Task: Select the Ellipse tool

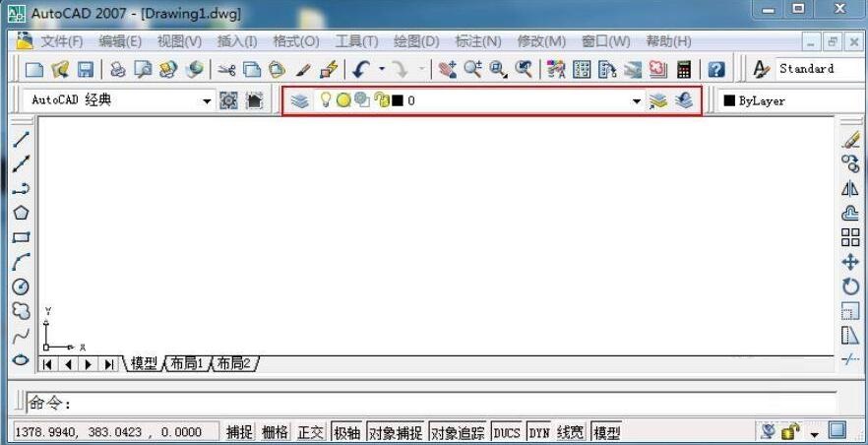Action: tap(21, 359)
